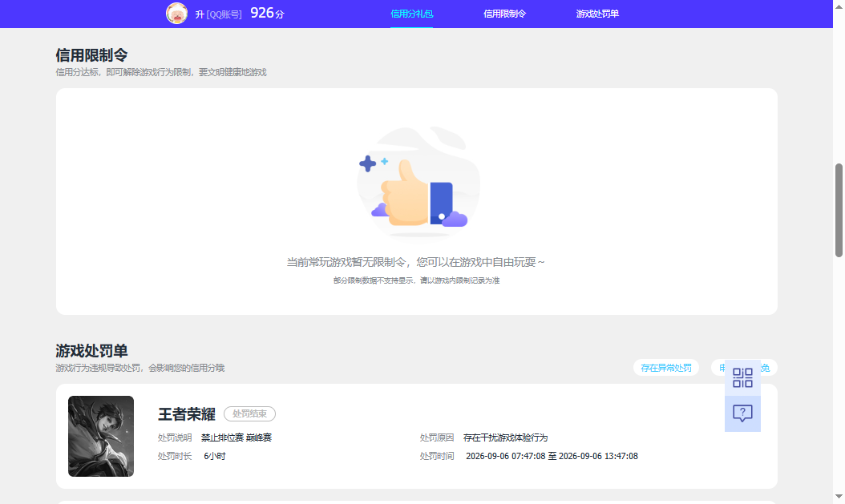845x504 pixels.
Task: Click the 部分限制数据不支持显示 note text
Action: 417,280
